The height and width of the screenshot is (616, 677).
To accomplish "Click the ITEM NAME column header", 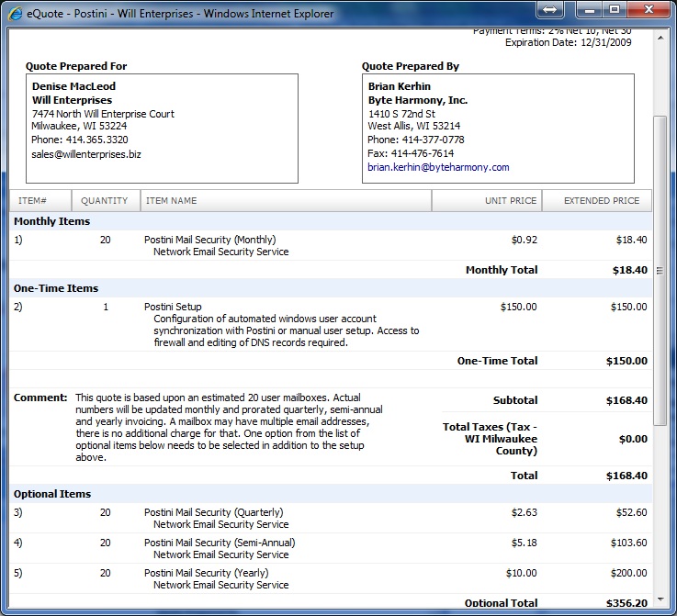I will click(x=172, y=201).
